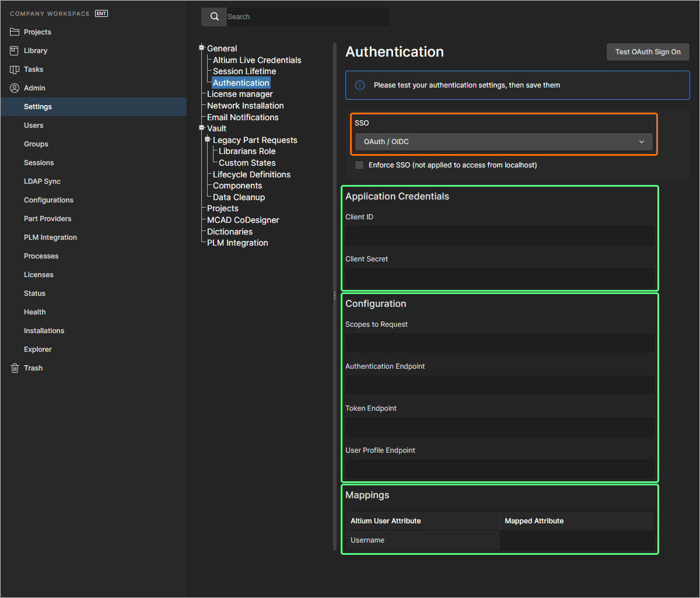Click the Library book icon
This screenshot has width=700, height=598.
coord(15,51)
